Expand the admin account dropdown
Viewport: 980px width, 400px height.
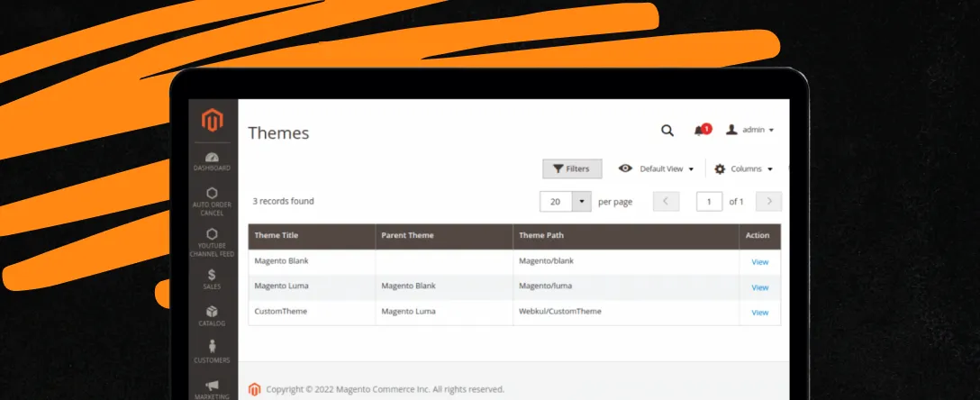[750, 130]
